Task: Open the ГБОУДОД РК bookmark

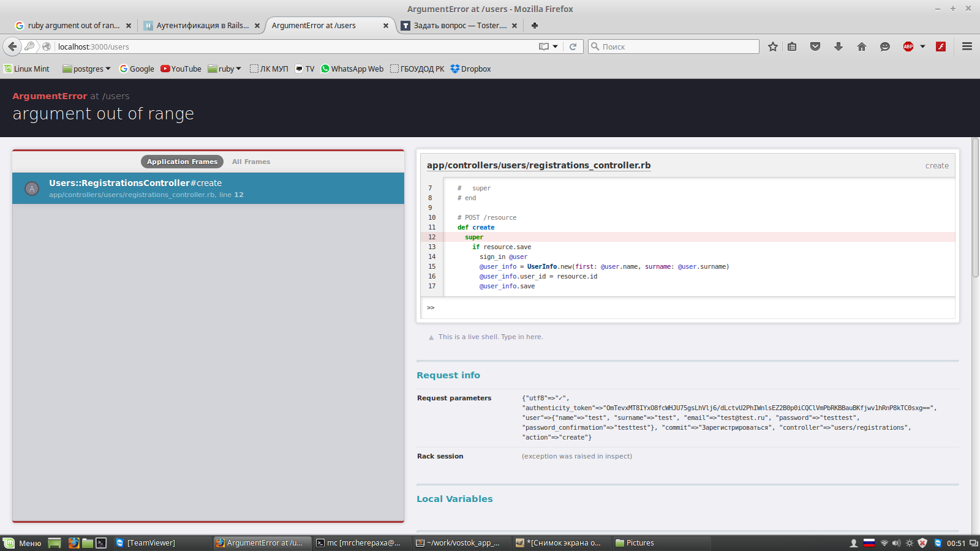Action: coord(417,69)
